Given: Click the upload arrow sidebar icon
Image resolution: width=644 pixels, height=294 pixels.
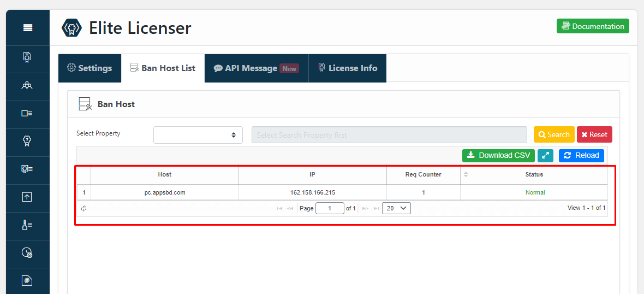Looking at the screenshot, I should 27,197.
